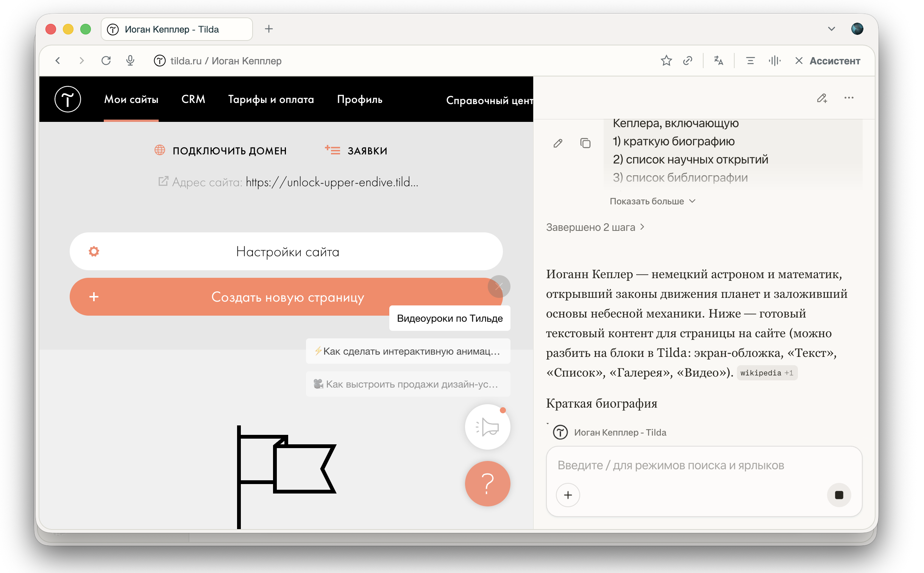This screenshot has height=573, width=924.
Task: Start new chat with the compose icon
Action: pos(821,98)
